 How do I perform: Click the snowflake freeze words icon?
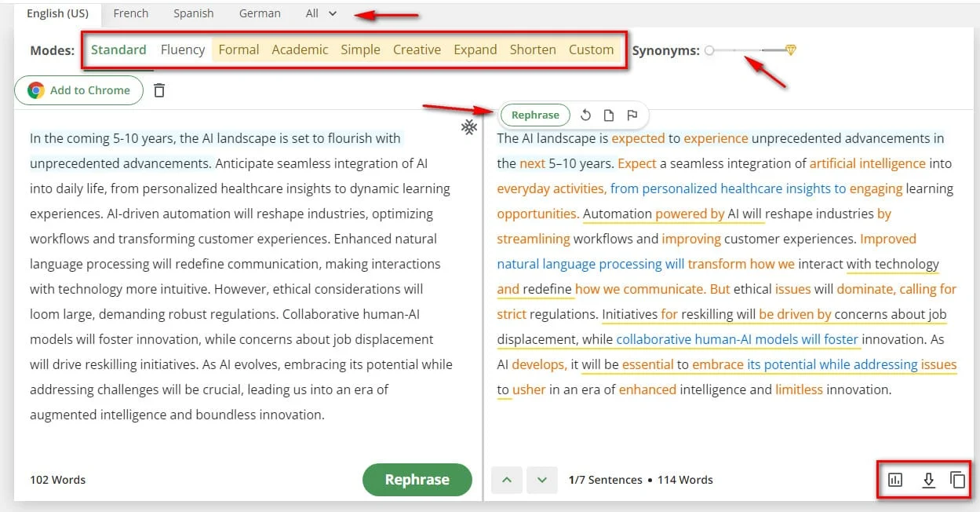pyautogui.click(x=468, y=127)
